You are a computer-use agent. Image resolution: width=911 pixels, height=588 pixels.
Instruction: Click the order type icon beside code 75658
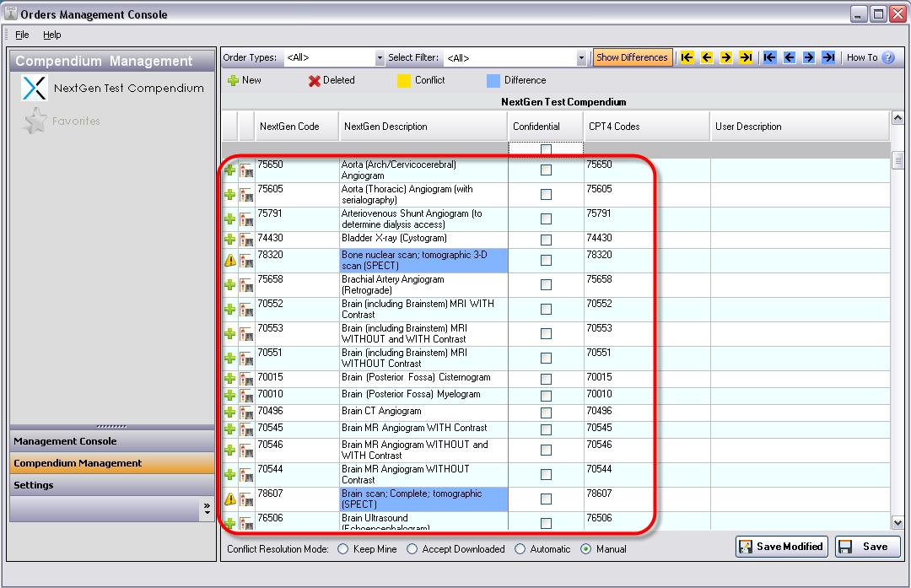[x=247, y=284]
